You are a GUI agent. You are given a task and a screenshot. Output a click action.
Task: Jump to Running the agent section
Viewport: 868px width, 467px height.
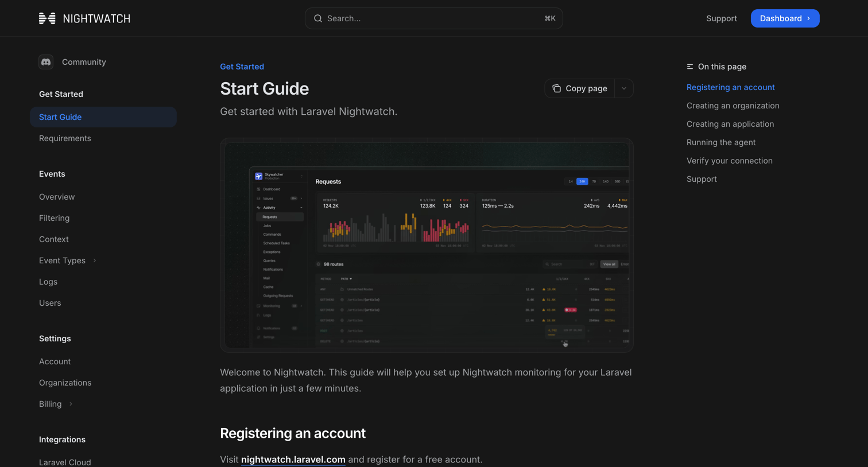[x=720, y=142]
